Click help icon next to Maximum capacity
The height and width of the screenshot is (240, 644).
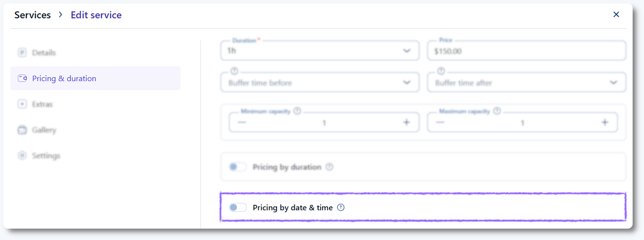(x=497, y=111)
